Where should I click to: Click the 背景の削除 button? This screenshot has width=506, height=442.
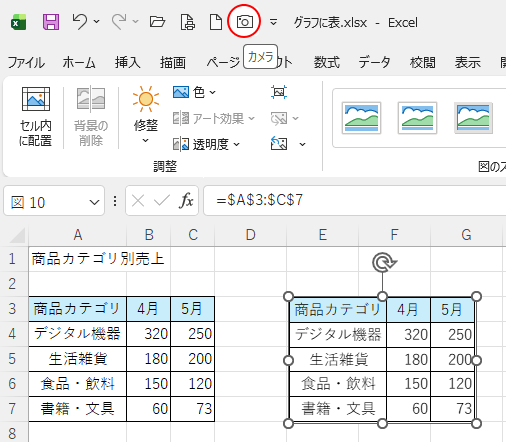click(91, 117)
